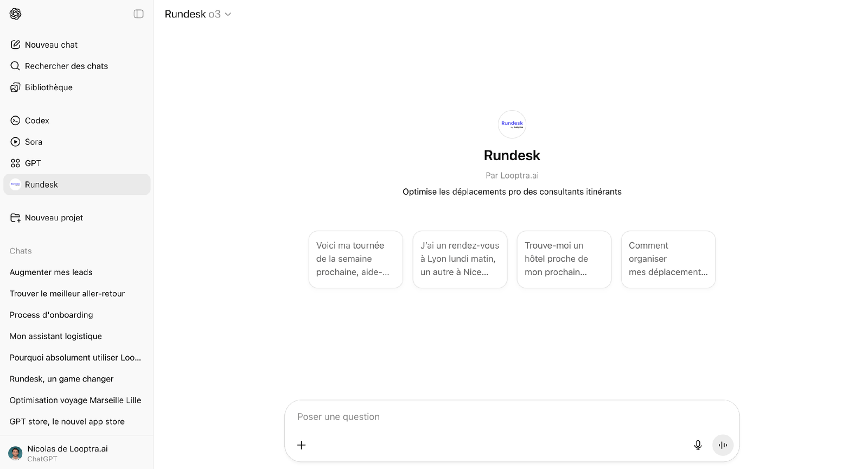Open the GPT explorer item

(33, 163)
